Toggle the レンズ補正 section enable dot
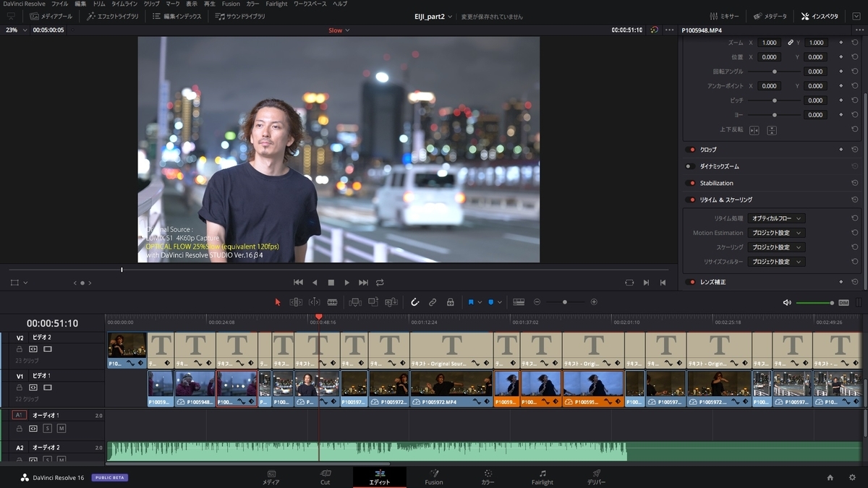868x488 pixels. 692,282
